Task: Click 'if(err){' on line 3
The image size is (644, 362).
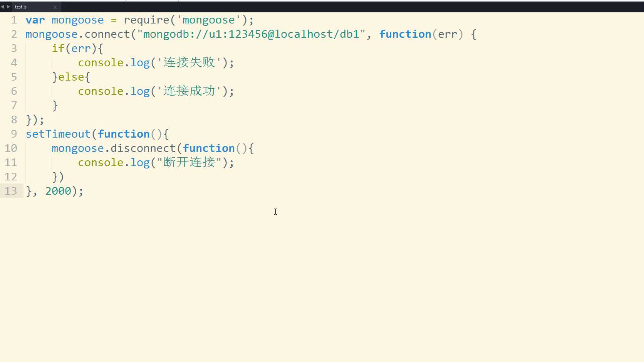Action: point(77,49)
